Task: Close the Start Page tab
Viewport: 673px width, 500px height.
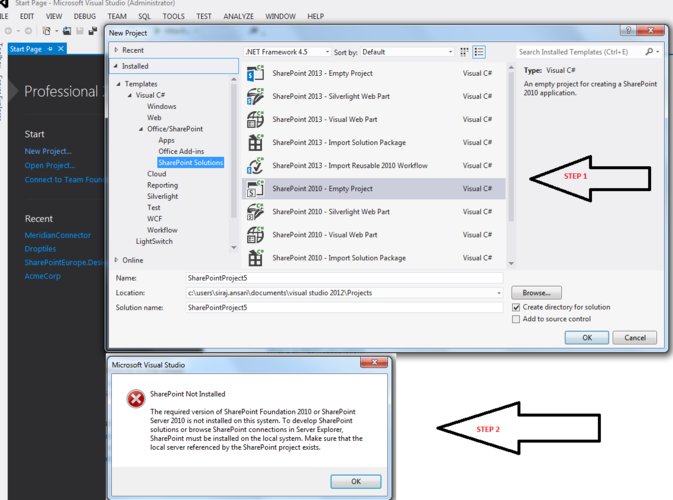Action: click(x=61, y=49)
